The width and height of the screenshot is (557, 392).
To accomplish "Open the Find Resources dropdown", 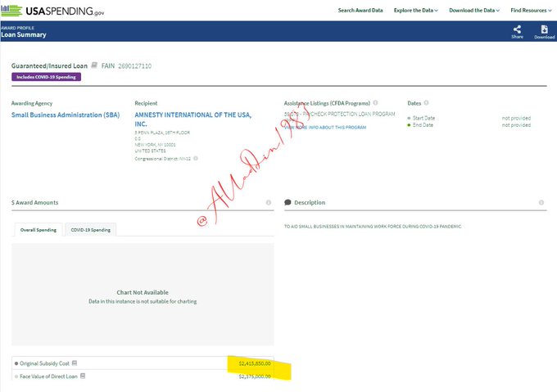I will [532, 11].
